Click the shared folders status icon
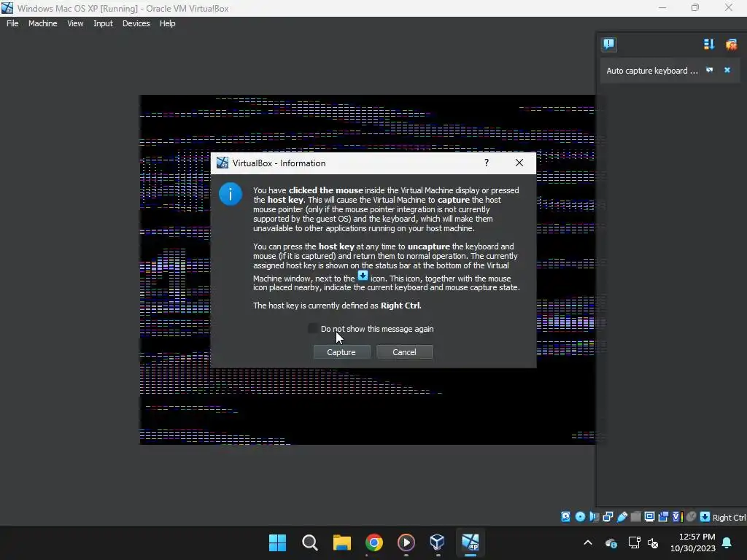The image size is (747, 560). click(x=635, y=517)
